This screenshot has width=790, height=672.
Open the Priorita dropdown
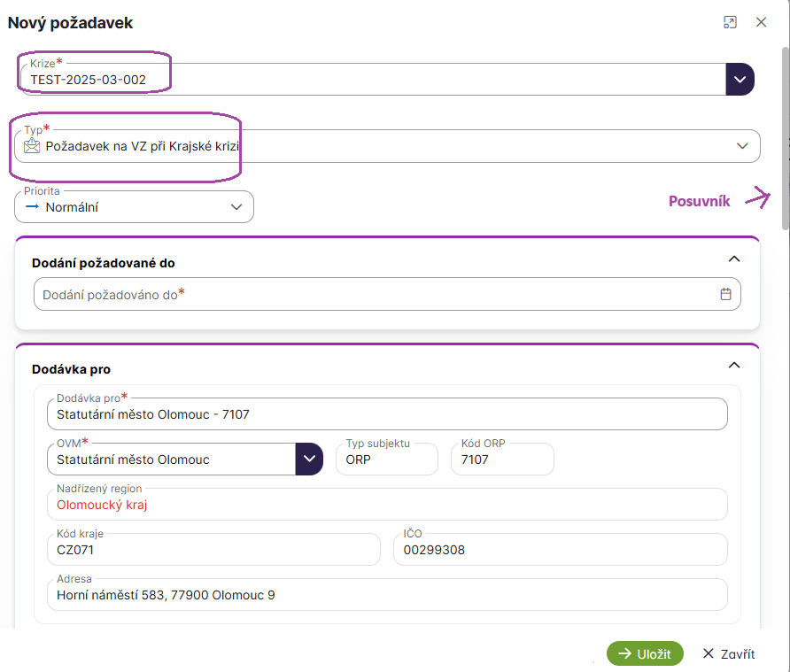click(134, 207)
